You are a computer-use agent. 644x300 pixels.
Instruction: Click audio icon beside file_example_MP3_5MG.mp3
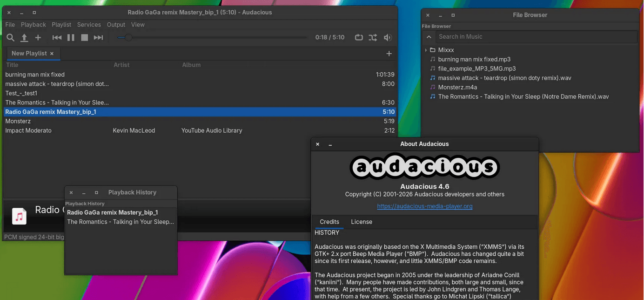pyautogui.click(x=433, y=68)
